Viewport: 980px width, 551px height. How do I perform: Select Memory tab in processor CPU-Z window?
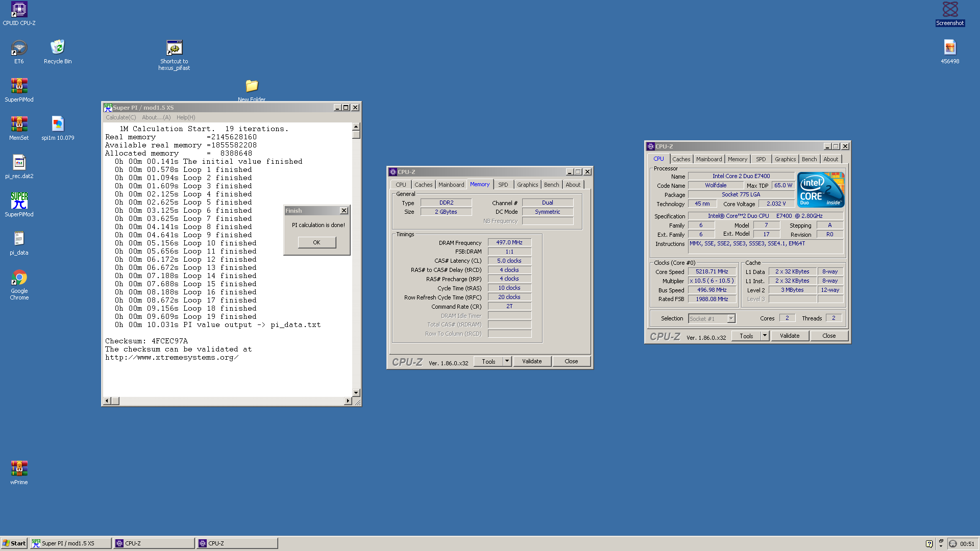click(x=737, y=159)
